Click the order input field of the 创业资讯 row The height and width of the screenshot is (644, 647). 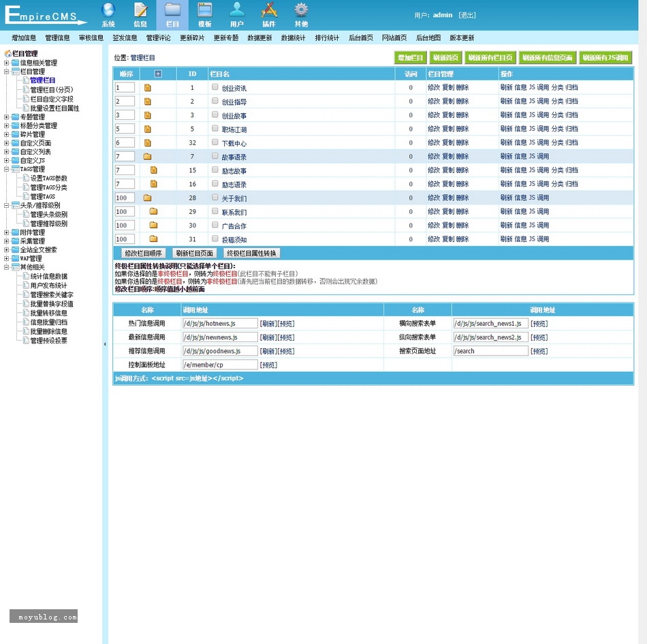point(125,87)
